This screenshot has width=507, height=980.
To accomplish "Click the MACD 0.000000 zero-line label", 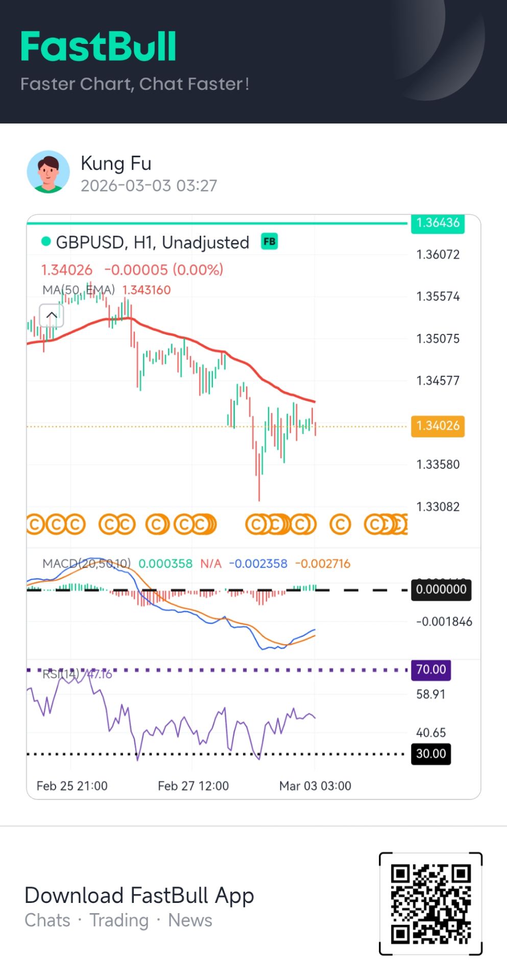I will [441, 590].
